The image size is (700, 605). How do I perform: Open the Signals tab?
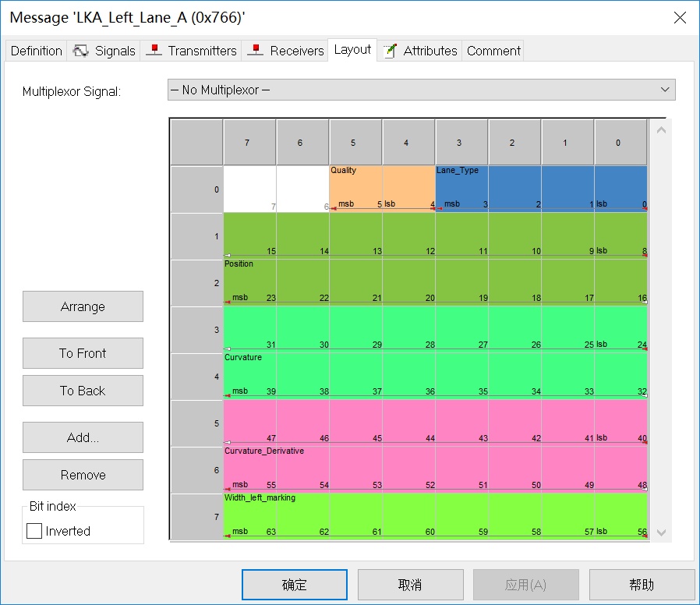point(104,51)
